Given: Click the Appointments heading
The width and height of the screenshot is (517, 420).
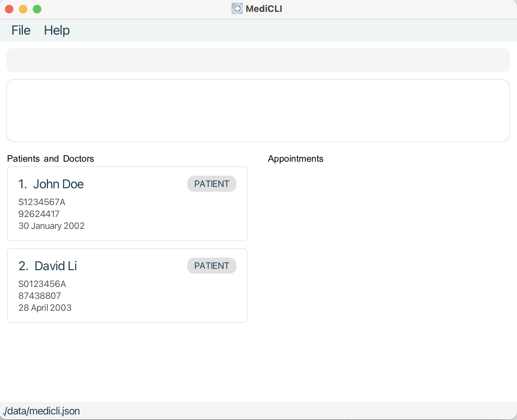Looking at the screenshot, I should [296, 159].
